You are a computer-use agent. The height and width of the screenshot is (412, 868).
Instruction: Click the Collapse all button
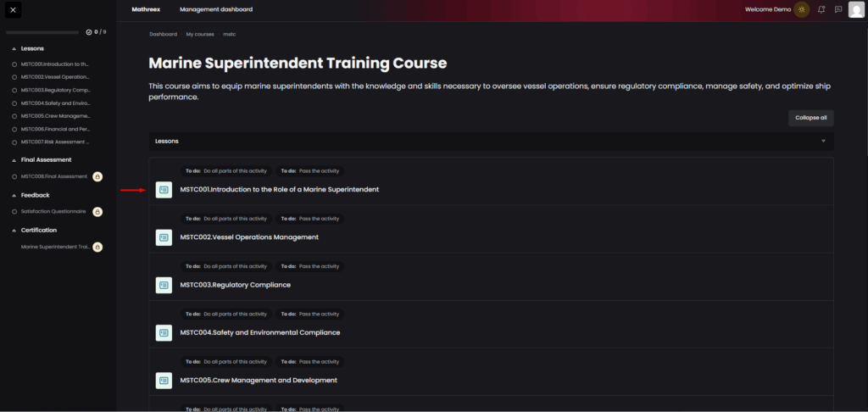pyautogui.click(x=811, y=118)
